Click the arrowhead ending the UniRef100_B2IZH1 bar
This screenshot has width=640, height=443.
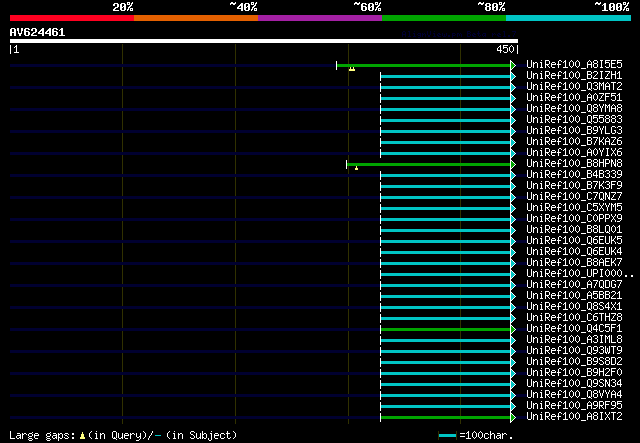click(x=513, y=76)
